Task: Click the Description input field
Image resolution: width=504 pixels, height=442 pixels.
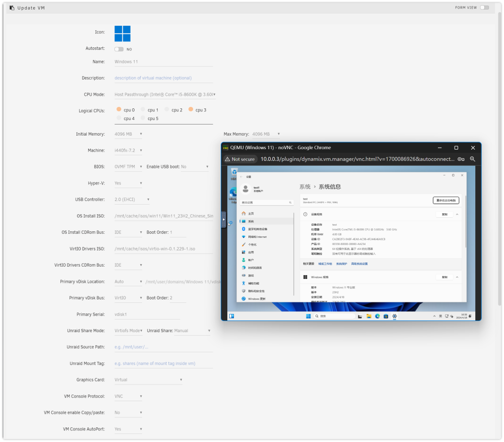Action: click(164, 78)
